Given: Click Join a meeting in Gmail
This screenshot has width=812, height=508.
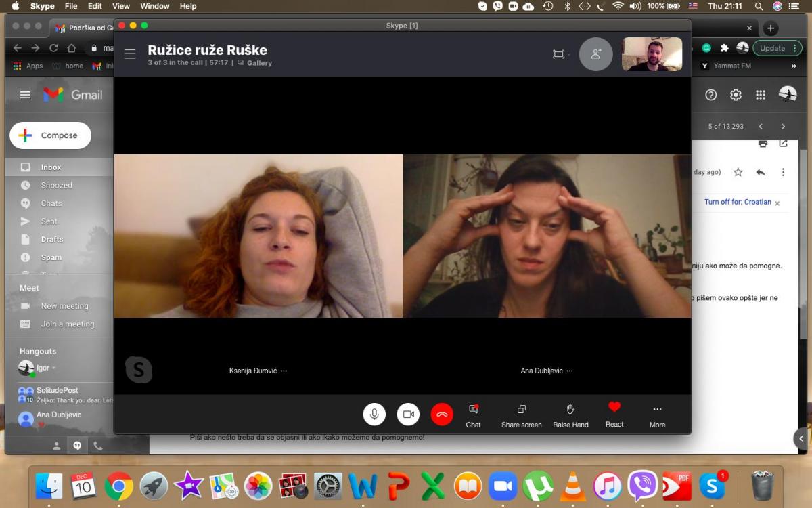Looking at the screenshot, I should click(x=67, y=324).
